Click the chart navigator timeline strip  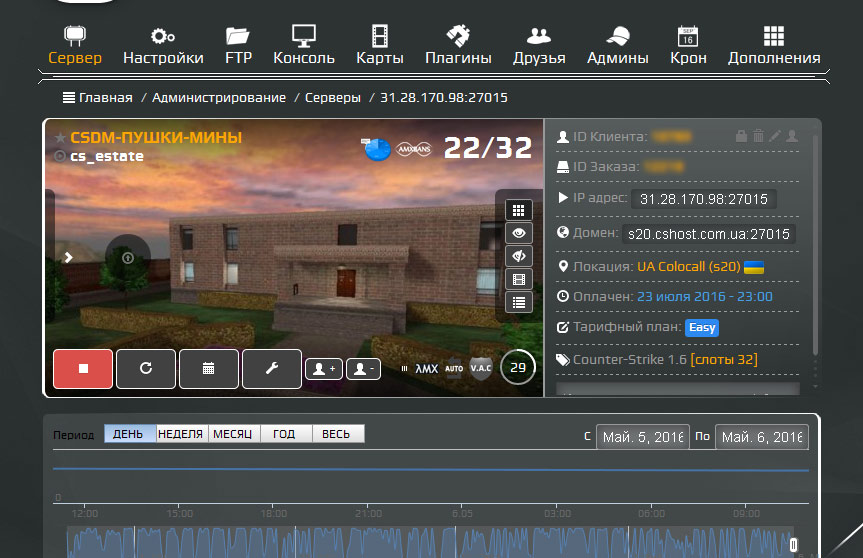click(430, 543)
